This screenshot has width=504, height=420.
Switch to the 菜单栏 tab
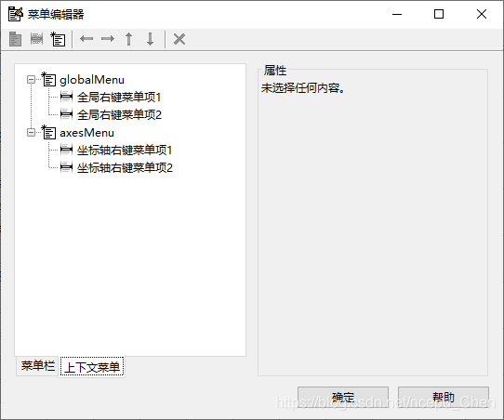pos(37,366)
